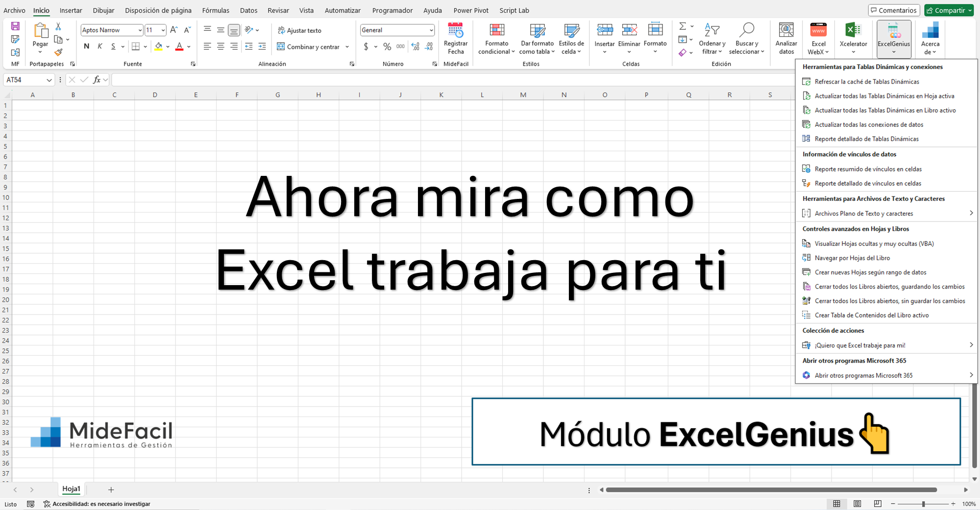Launch Analizar datos tool
Viewport: 980px width, 510px height.
pyautogui.click(x=786, y=39)
